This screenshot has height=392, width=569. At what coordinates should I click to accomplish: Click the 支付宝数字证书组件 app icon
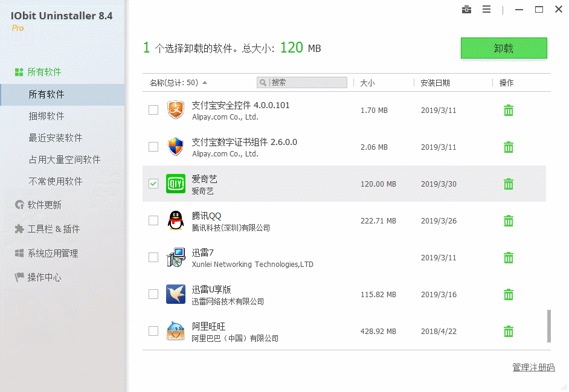(x=176, y=147)
